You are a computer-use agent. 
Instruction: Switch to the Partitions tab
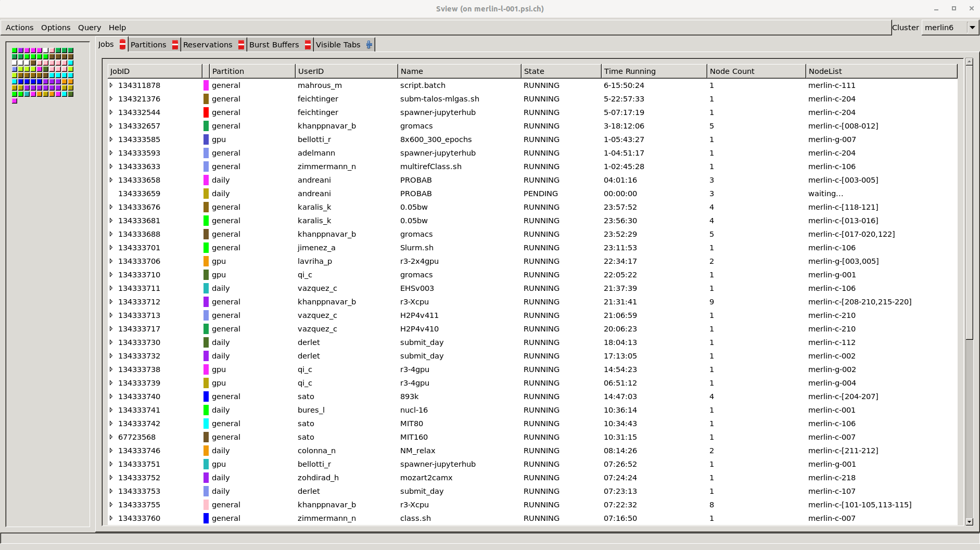tap(148, 44)
